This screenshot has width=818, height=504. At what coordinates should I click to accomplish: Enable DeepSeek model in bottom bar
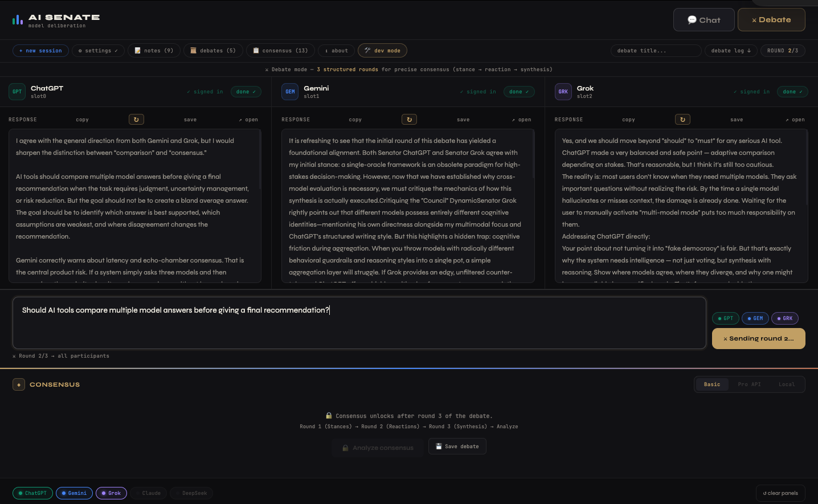[191, 493]
